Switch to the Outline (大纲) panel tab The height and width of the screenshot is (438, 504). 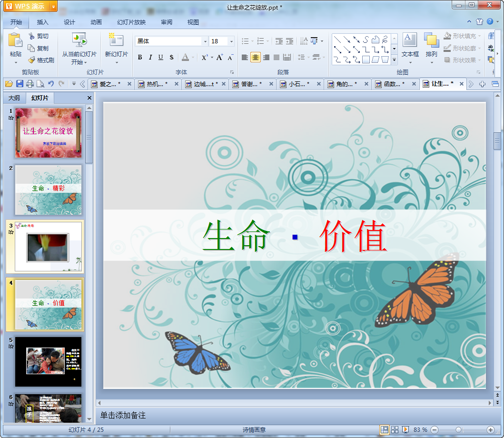(14, 98)
